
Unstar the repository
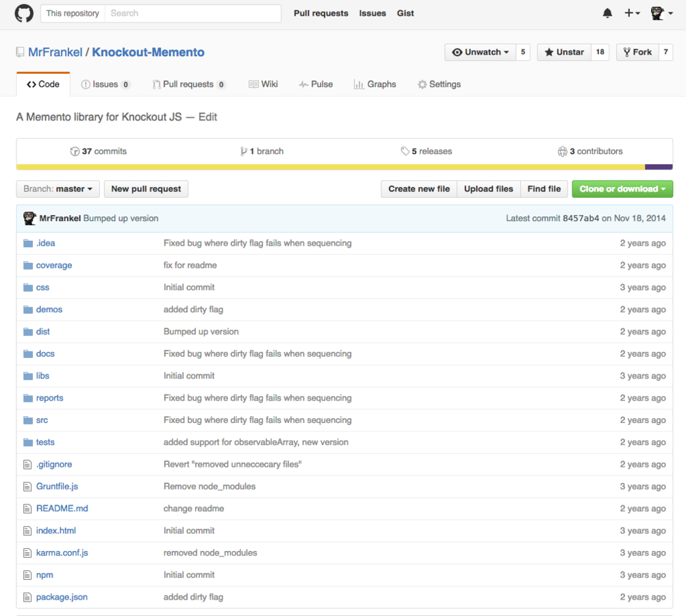pyautogui.click(x=564, y=52)
